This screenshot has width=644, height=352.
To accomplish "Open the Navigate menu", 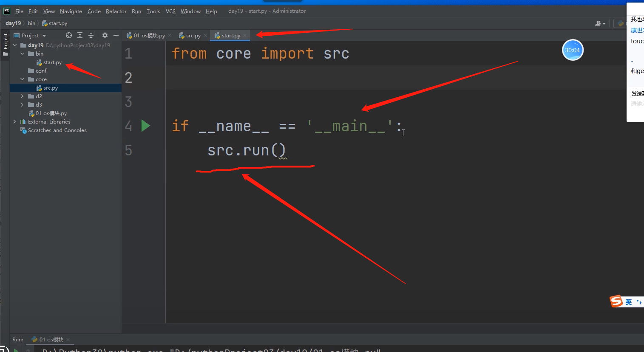I will pos(71,11).
